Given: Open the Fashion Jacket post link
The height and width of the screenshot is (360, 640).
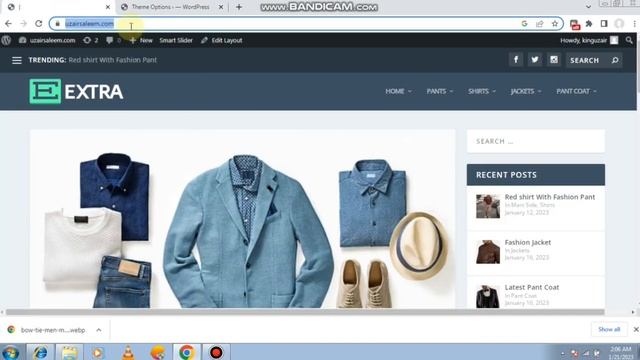Looking at the screenshot, I should click(528, 242).
